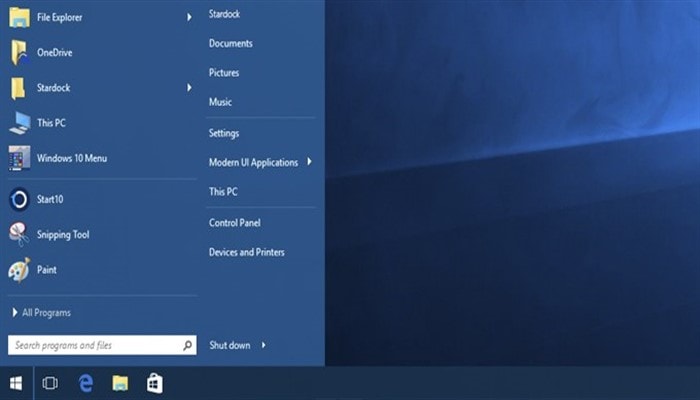Open the Store from the taskbar
Viewport: 700px width, 400px height.
click(x=154, y=383)
